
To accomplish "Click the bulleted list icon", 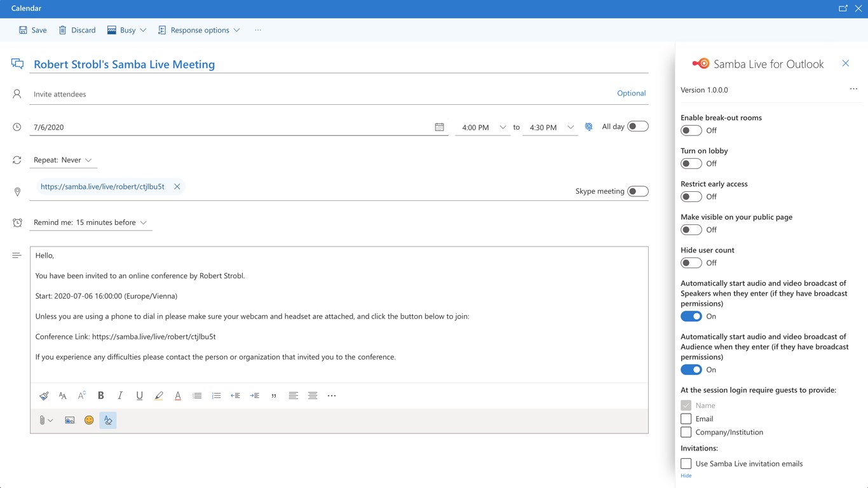I will click(197, 395).
